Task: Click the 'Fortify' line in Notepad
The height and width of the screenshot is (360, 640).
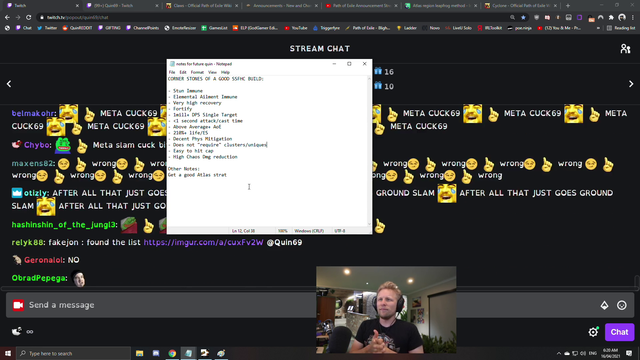Action: pos(180,109)
